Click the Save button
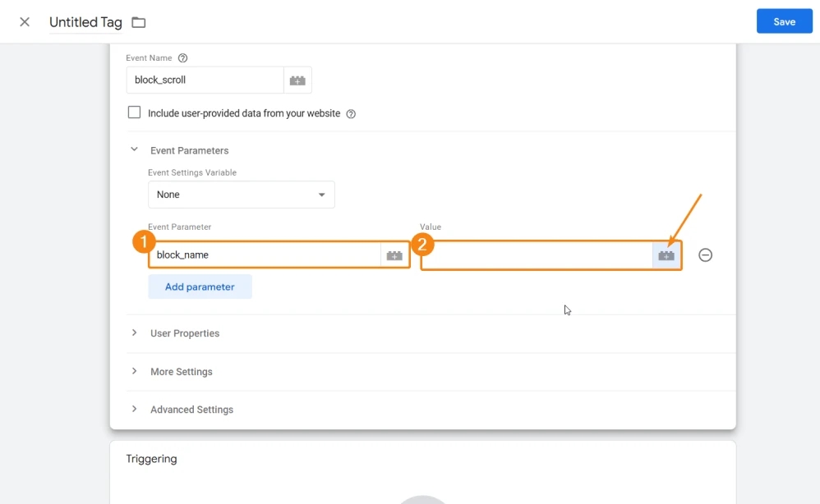 coord(784,21)
